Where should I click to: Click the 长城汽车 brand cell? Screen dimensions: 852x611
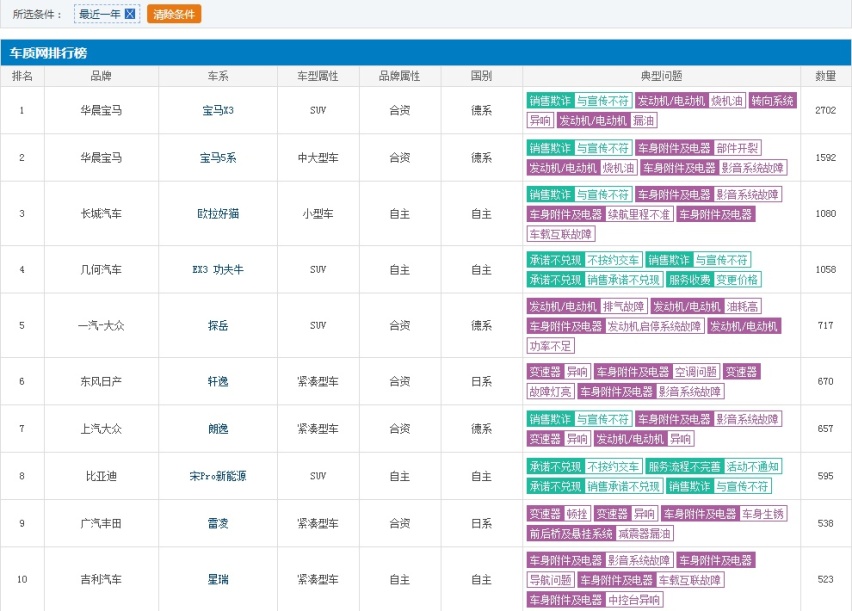(101, 214)
